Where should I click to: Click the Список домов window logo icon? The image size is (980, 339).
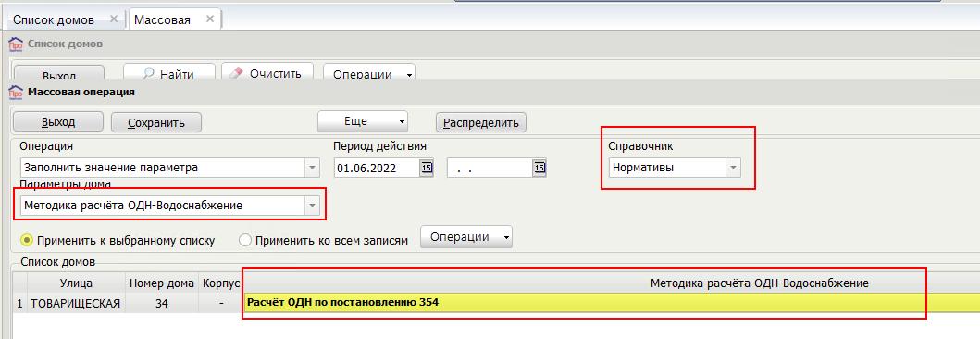15,44
